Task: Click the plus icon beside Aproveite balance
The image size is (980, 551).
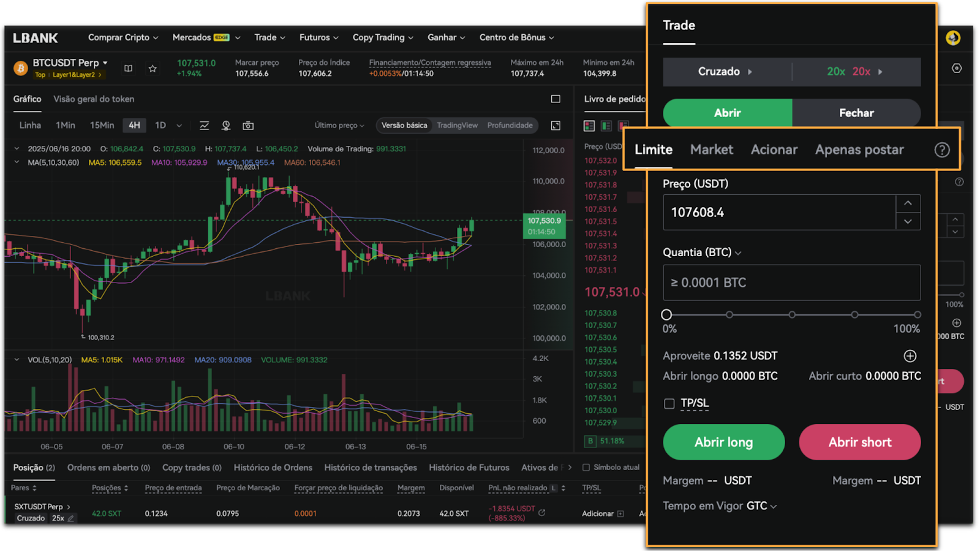Action: (910, 356)
